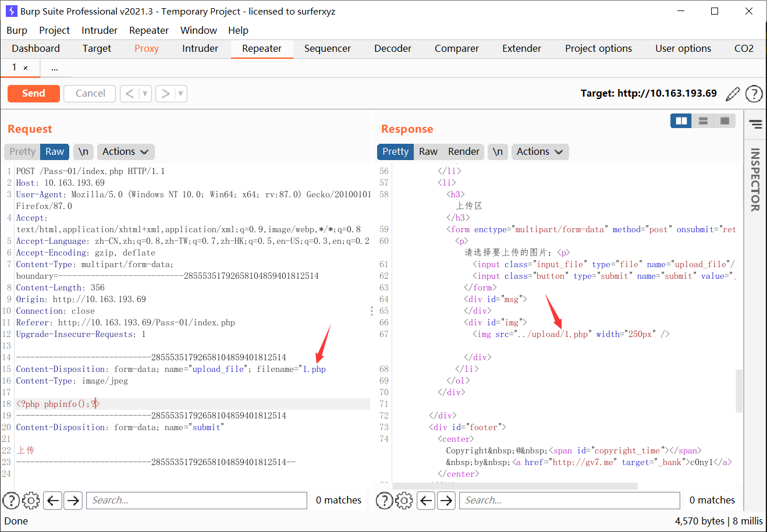The width and height of the screenshot is (767, 532).
Task: Switch to the Extender tab
Action: (x=522, y=48)
